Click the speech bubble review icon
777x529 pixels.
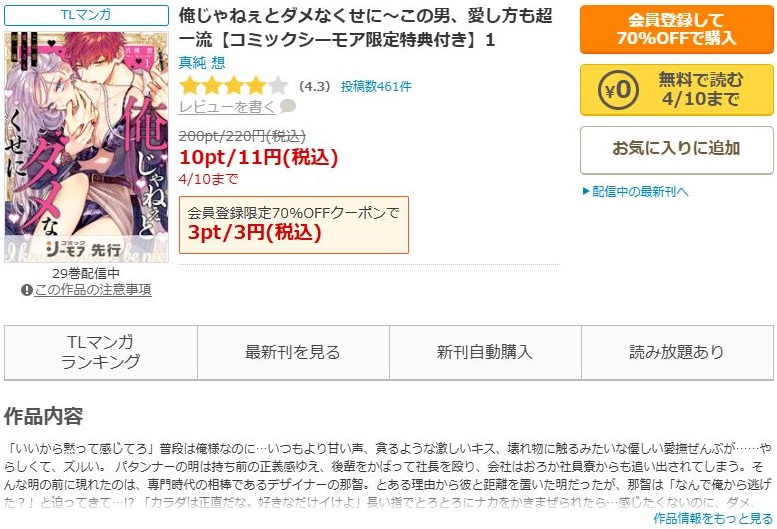click(288, 106)
